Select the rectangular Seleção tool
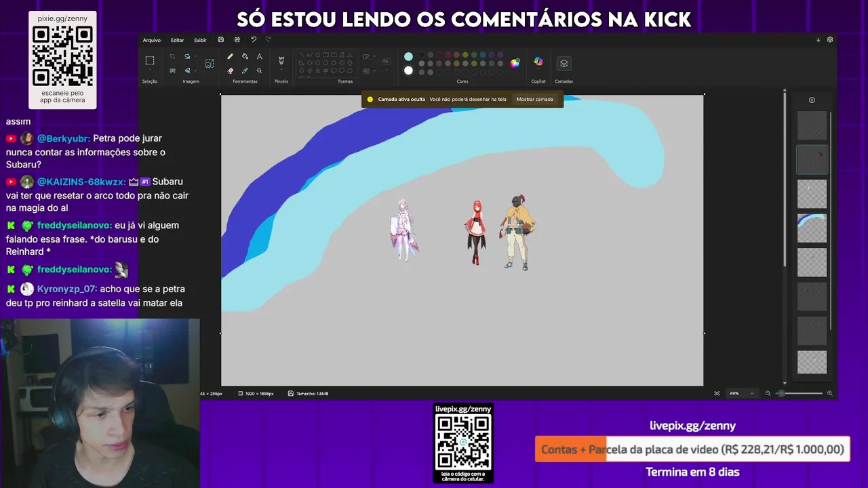The width and height of the screenshot is (868, 488). click(150, 60)
